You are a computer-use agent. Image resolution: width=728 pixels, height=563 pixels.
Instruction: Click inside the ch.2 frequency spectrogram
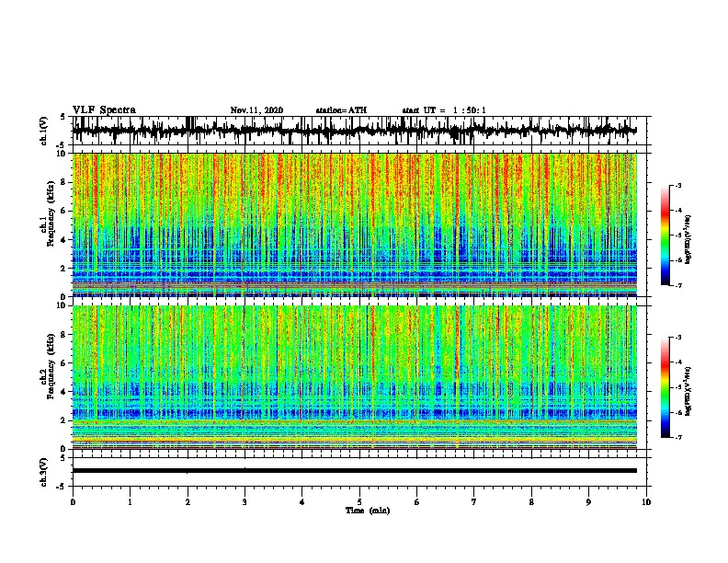(x=355, y=377)
